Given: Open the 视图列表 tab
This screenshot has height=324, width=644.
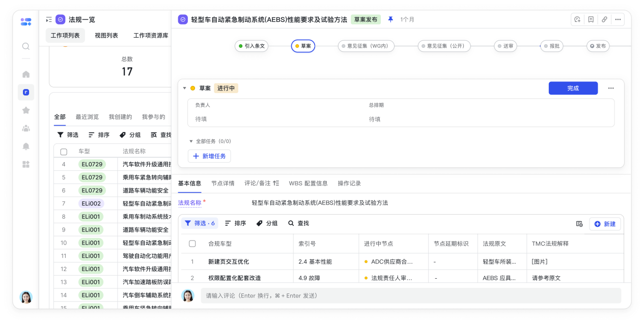Looking at the screenshot, I should point(106,36).
